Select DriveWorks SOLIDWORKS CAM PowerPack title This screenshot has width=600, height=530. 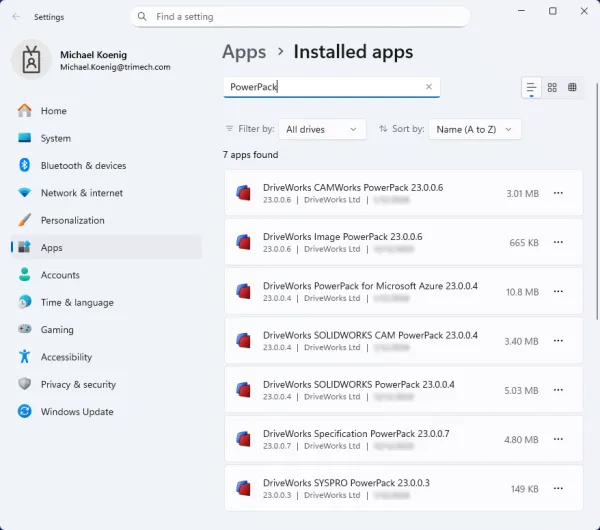370,335
